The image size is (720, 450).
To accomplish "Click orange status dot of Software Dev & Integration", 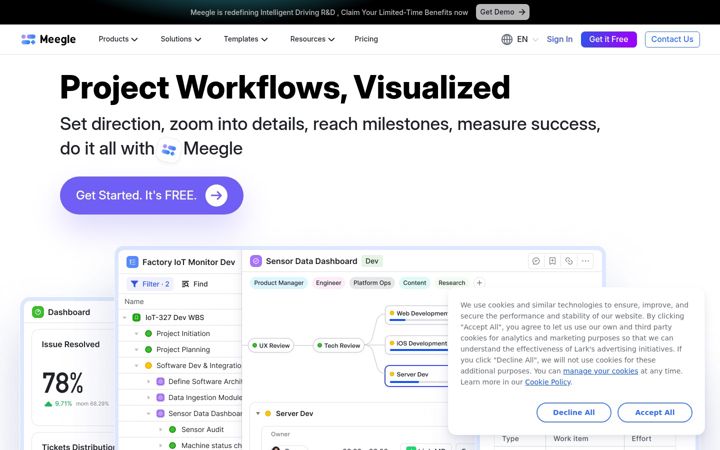I will tap(148, 366).
